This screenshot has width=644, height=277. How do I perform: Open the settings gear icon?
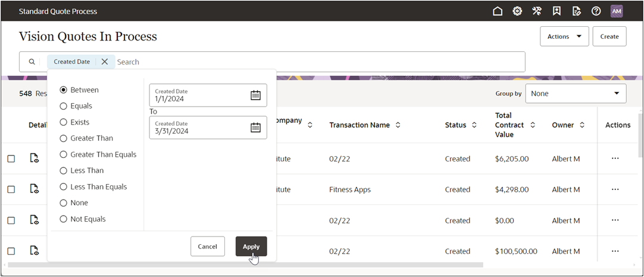click(x=517, y=11)
